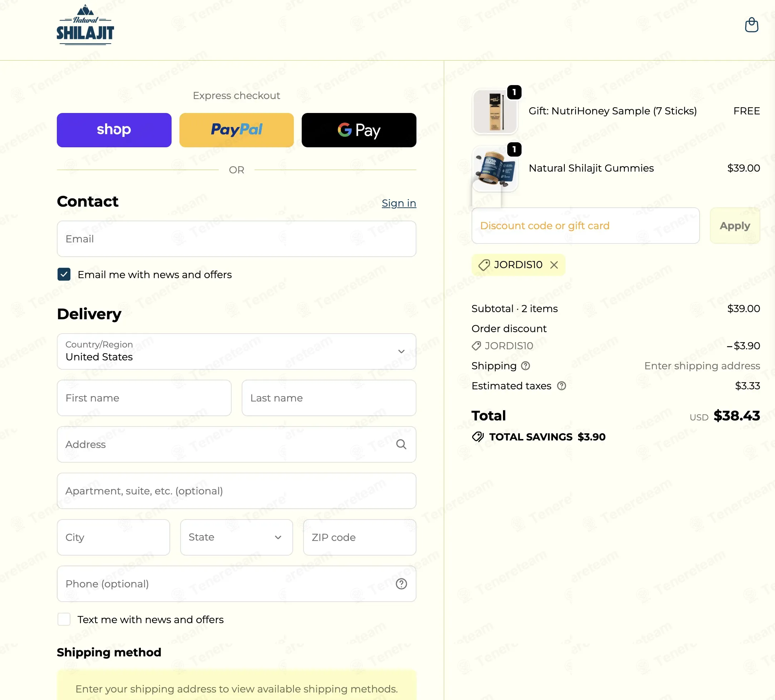This screenshot has height=700, width=775.
Task: Remove the JORDIS10 discount code
Action: (554, 265)
